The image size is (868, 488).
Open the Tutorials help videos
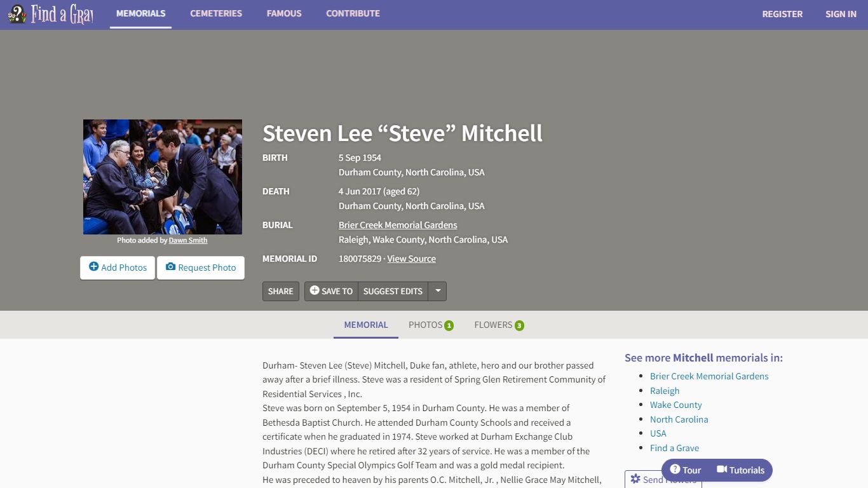coord(740,470)
